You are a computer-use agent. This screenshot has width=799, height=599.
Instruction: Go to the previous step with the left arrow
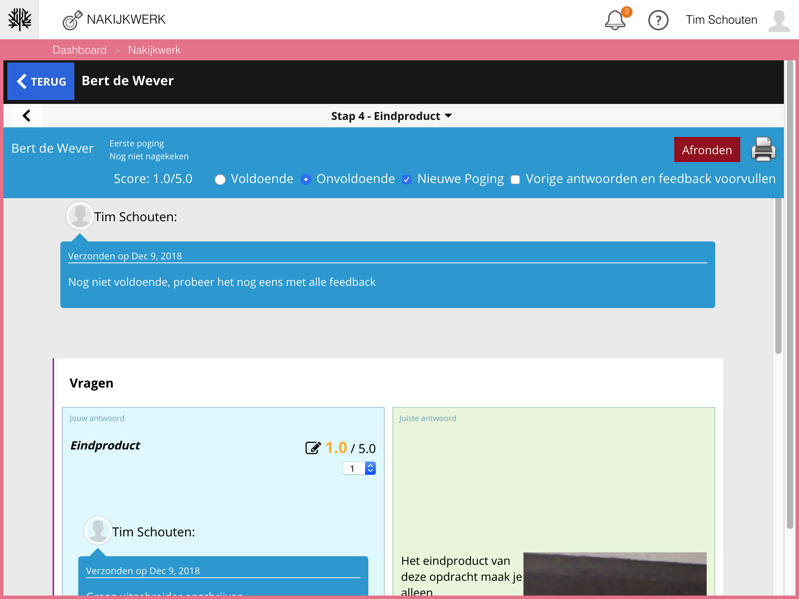coord(27,116)
